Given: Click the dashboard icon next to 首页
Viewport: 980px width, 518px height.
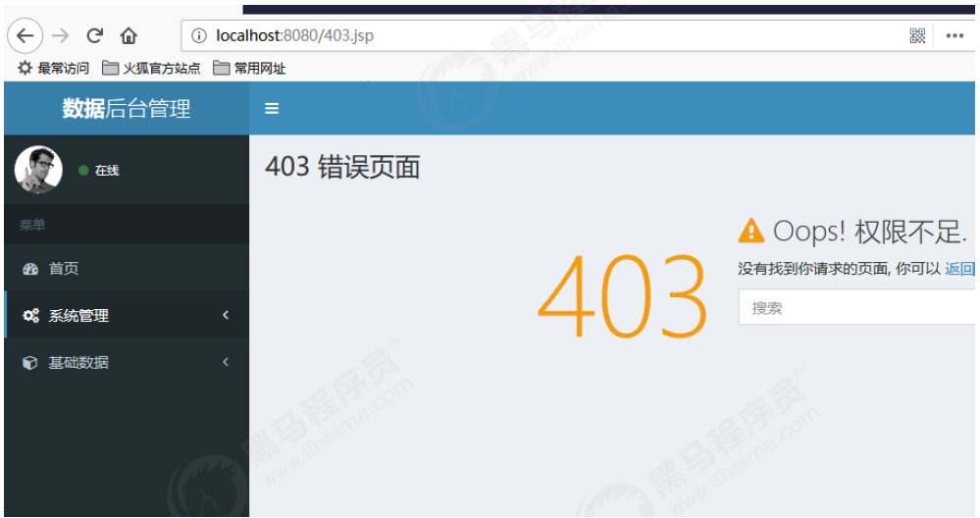Looking at the screenshot, I should (x=30, y=269).
